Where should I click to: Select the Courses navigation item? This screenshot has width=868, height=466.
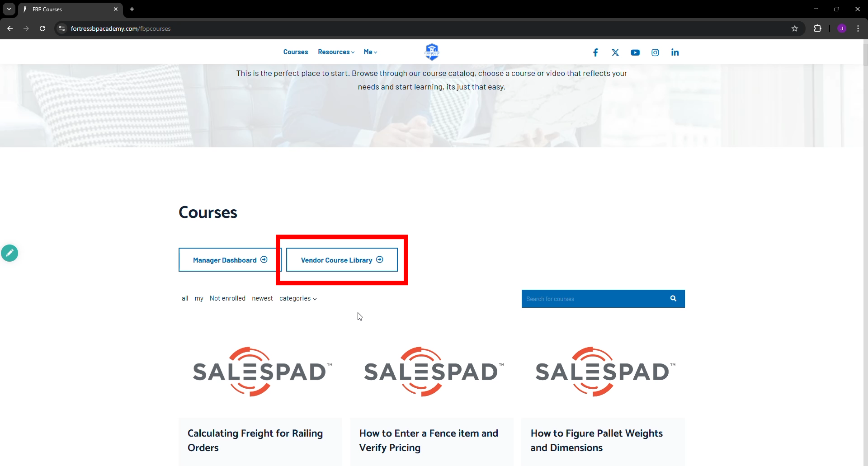click(x=296, y=52)
